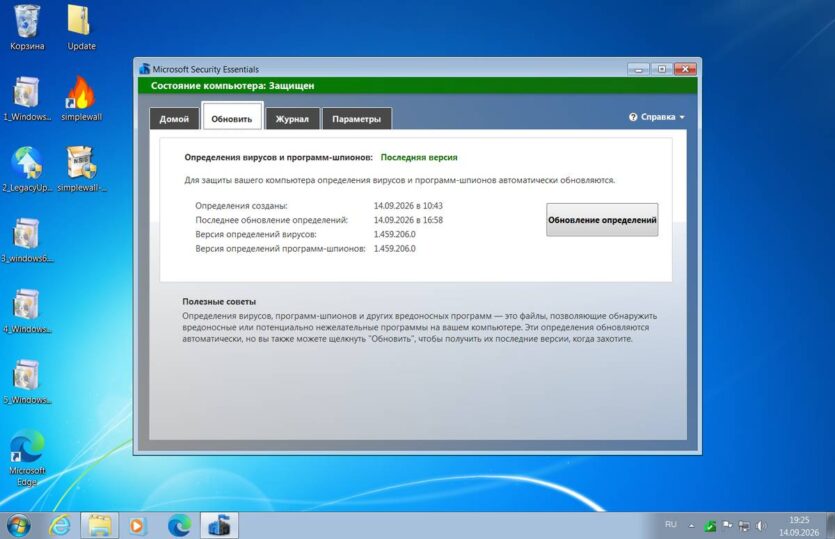Open the Action Center flag tray icon
This screenshot has width=835, height=539.
[727, 526]
